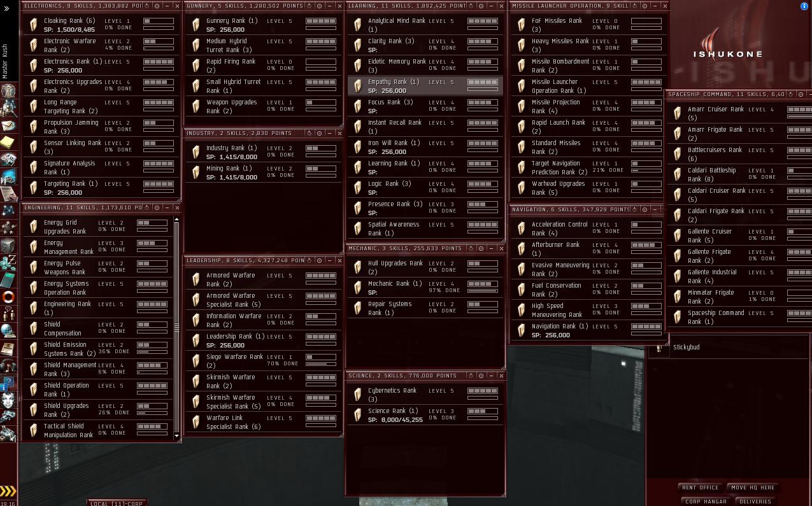Open the in-game browser globe icon
This screenshot has height=506, width=812.
8,330
